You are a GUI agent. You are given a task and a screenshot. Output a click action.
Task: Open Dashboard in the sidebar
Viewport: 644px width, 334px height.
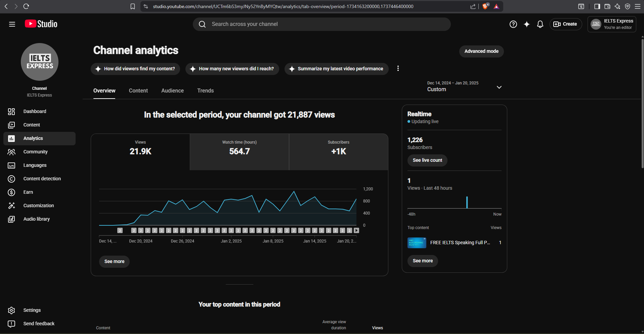point(39,111)
